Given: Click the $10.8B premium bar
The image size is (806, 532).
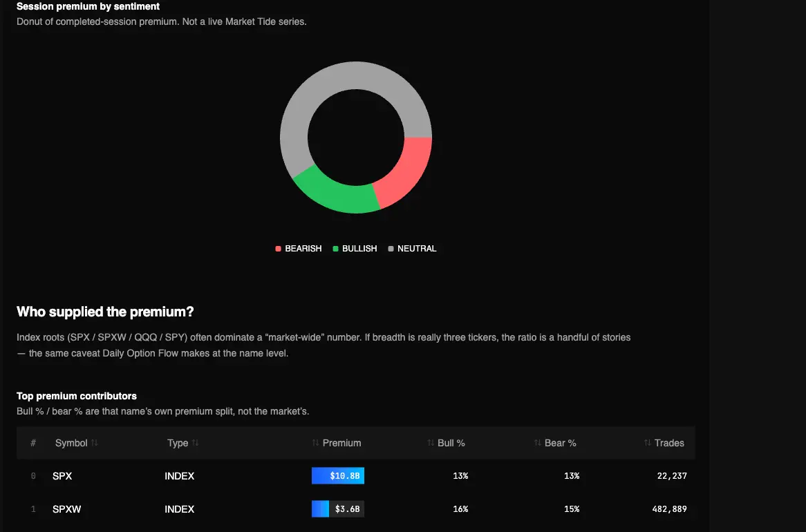Looking at the screenshot, I should pyautogui.click(x=338, y=476).
